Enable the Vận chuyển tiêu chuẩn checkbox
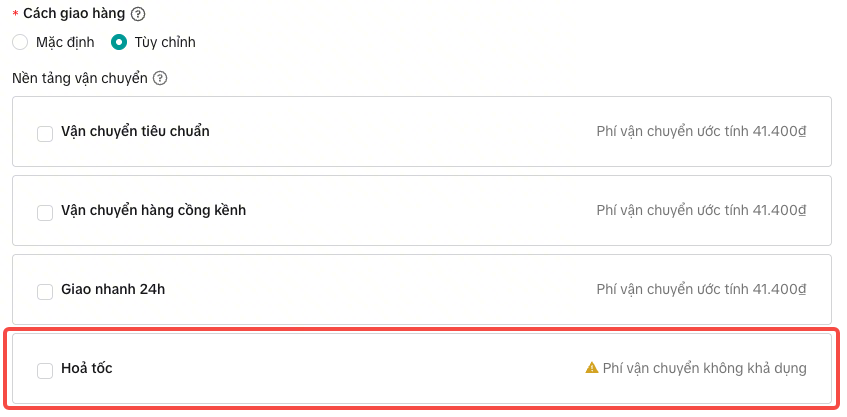The width and height of the screenshot is (847, 417). point(45,133)
